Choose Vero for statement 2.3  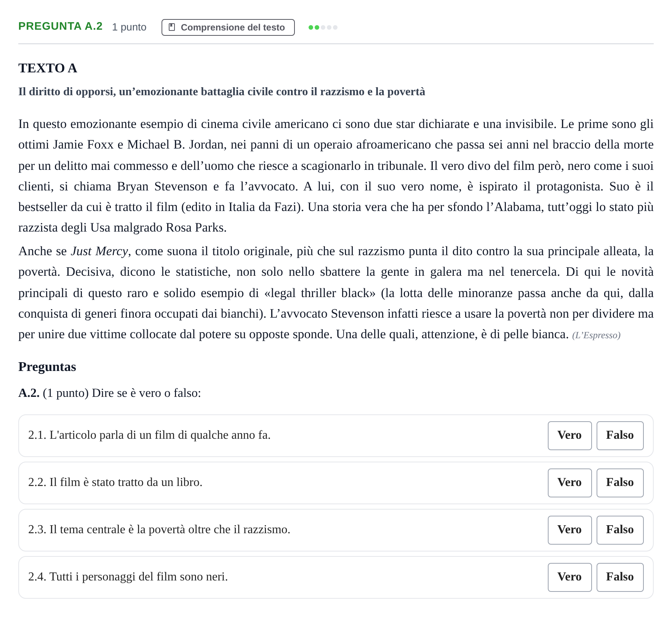coord(570,530)
